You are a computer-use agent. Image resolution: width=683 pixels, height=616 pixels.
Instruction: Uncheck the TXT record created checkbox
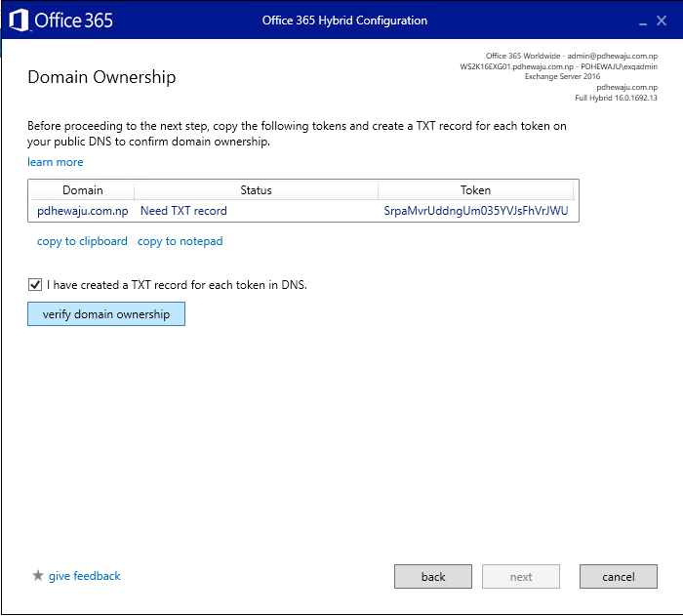(x=35, y=285)
